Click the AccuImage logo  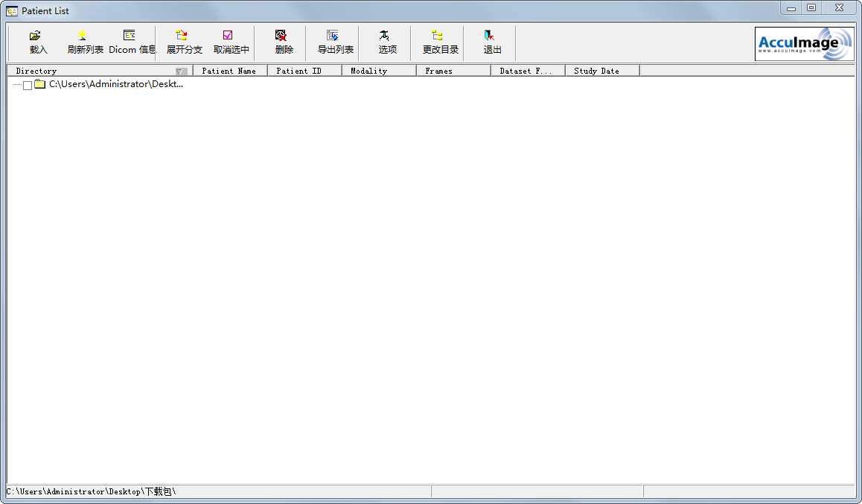click(805, 43)
